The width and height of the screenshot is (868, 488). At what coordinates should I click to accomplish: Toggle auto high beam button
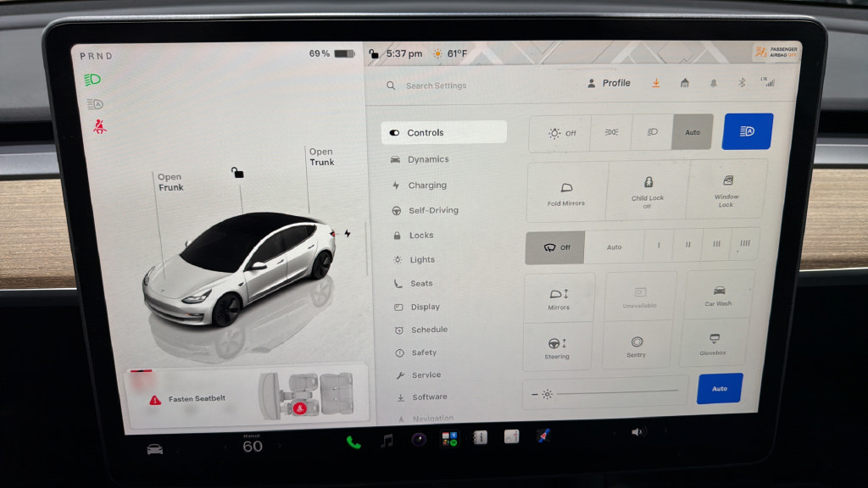pyautogui.click(x=748, y=131)
